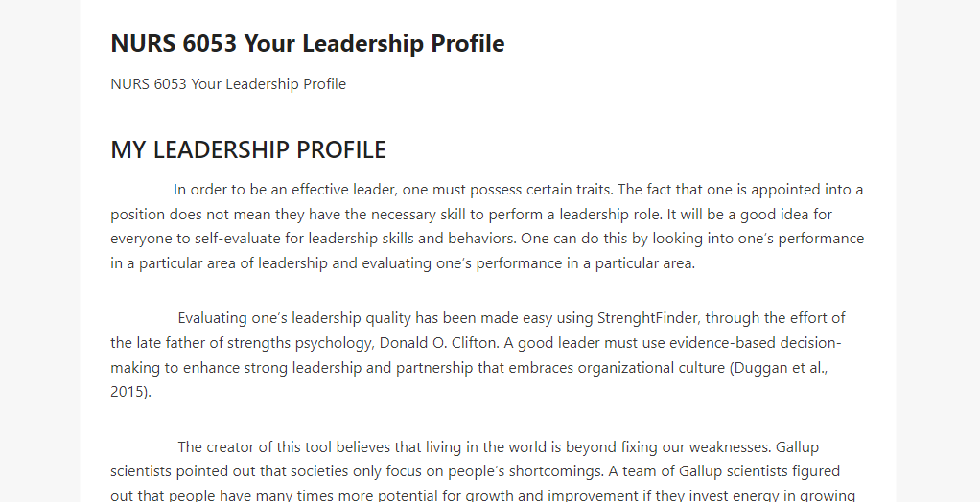Click the phrase 'evidence-based decision-'

point(756,343)
